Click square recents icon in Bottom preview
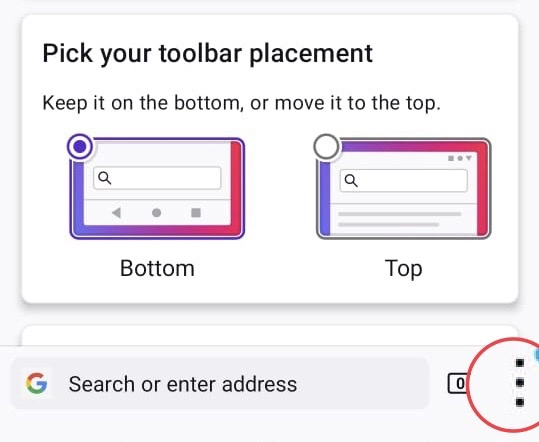The height and width of the screenshot is (442, 539). [196, 213]
